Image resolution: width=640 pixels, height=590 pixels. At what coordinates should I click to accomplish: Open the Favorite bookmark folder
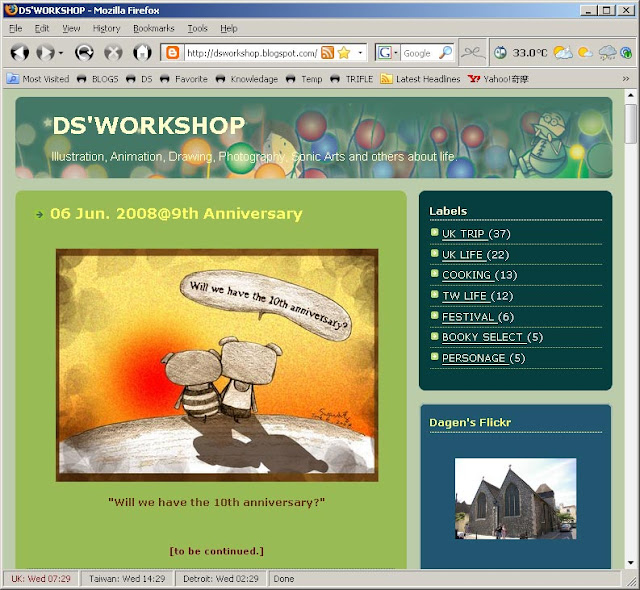coord(184,79)
